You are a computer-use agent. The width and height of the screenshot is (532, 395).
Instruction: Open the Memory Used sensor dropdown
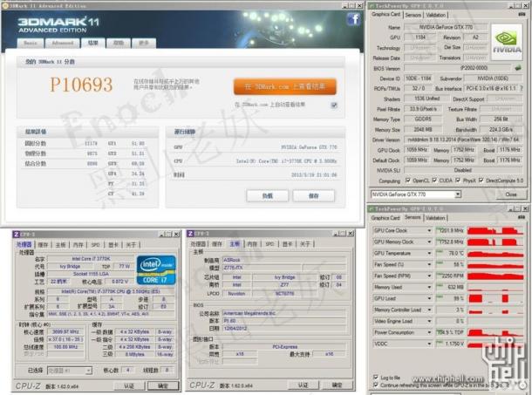coord(429,287)
